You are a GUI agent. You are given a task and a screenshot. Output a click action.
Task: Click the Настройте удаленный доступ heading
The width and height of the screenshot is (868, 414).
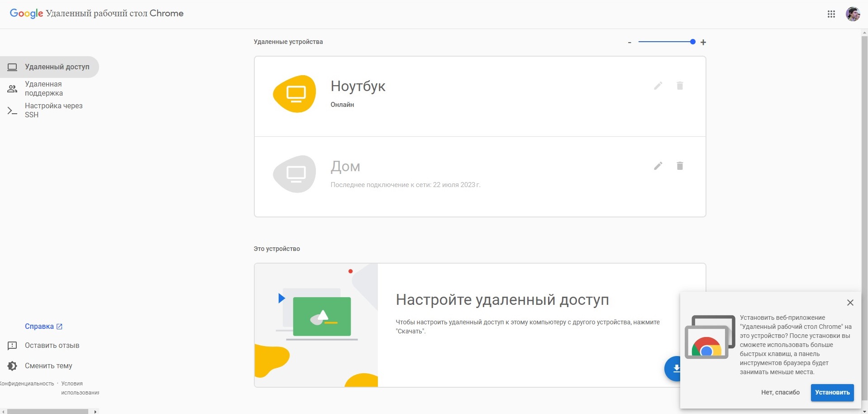[x=502, y=299]
